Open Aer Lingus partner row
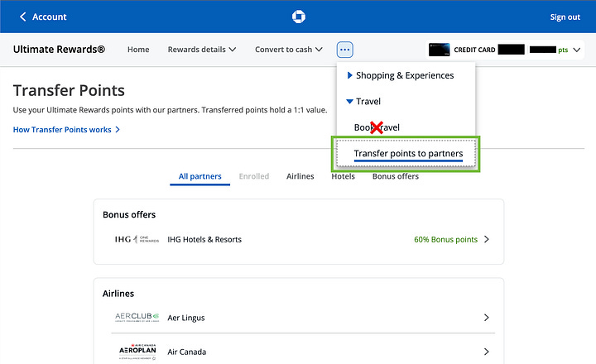The width and height of the screenshot is (596, 364). [303, 318]
